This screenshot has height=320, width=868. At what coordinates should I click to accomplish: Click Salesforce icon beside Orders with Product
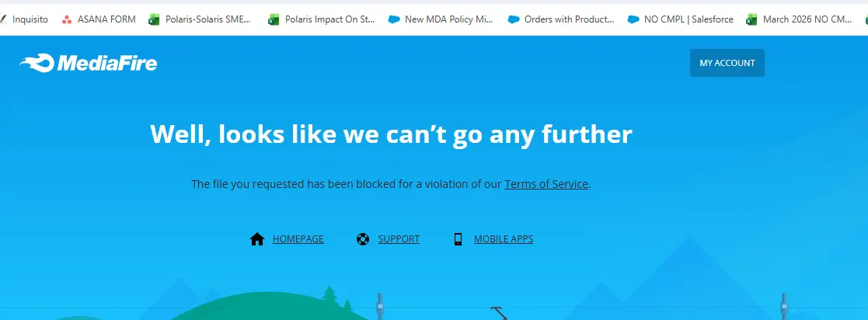point(514,19)
